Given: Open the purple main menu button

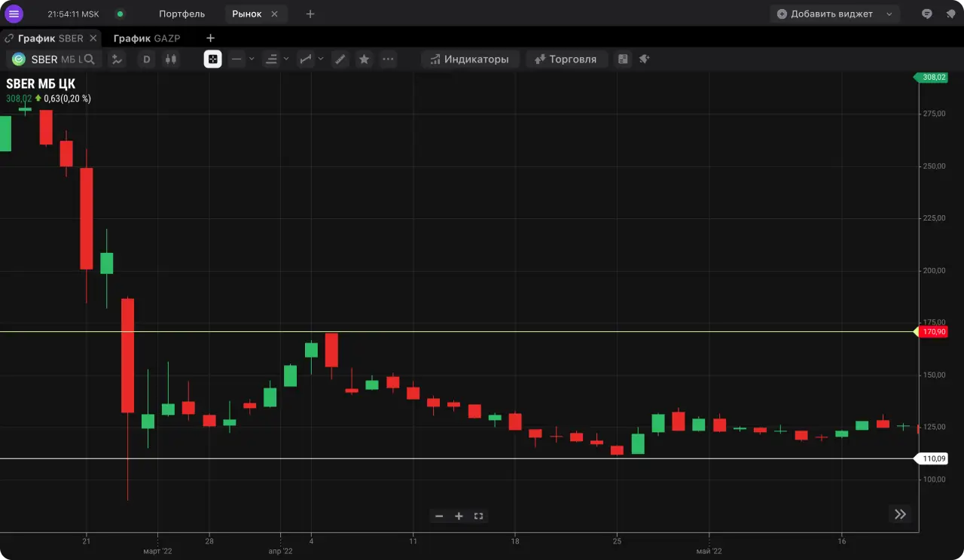Looking at the screenshot, I should point(14,14).
